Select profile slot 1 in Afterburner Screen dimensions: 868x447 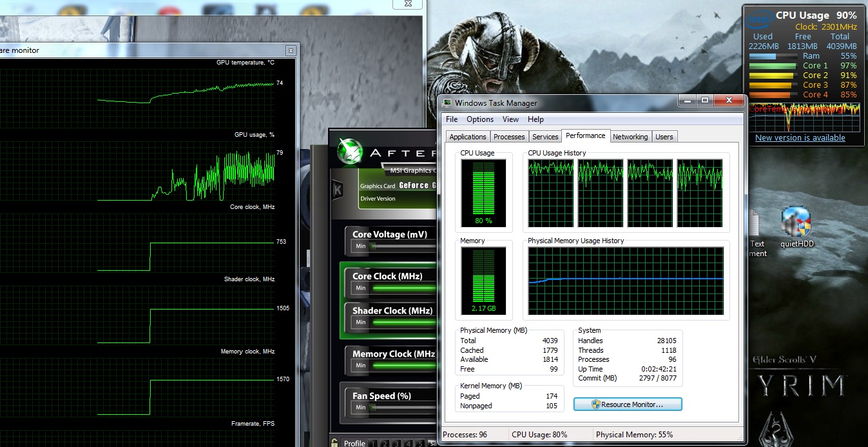[x=372, y=443]
